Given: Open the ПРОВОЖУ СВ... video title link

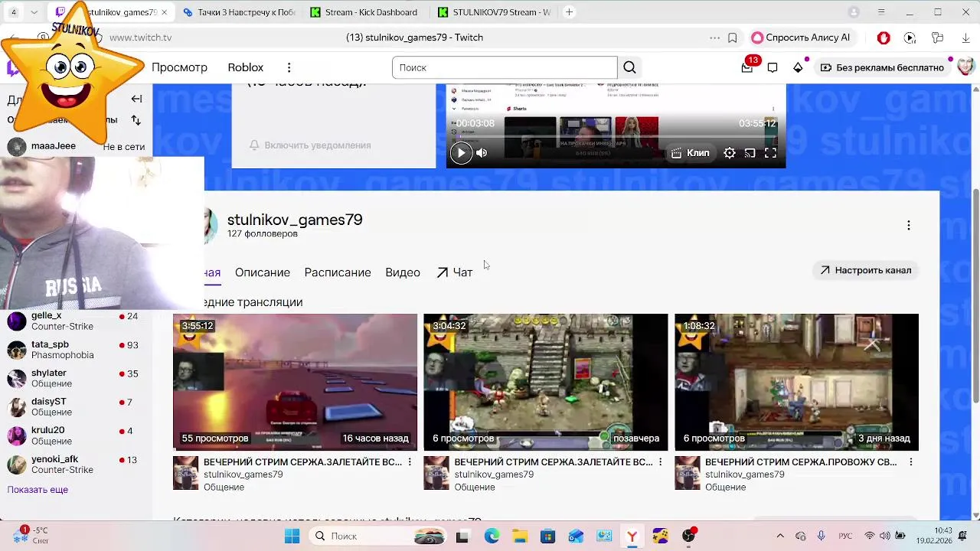Looking at the screenshot, I should (x=801, y=462).
